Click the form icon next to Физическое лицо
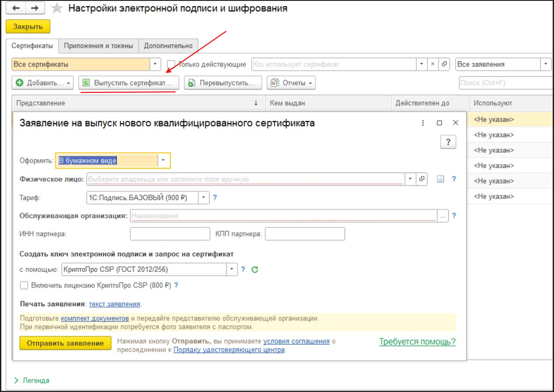 (440, 179)
